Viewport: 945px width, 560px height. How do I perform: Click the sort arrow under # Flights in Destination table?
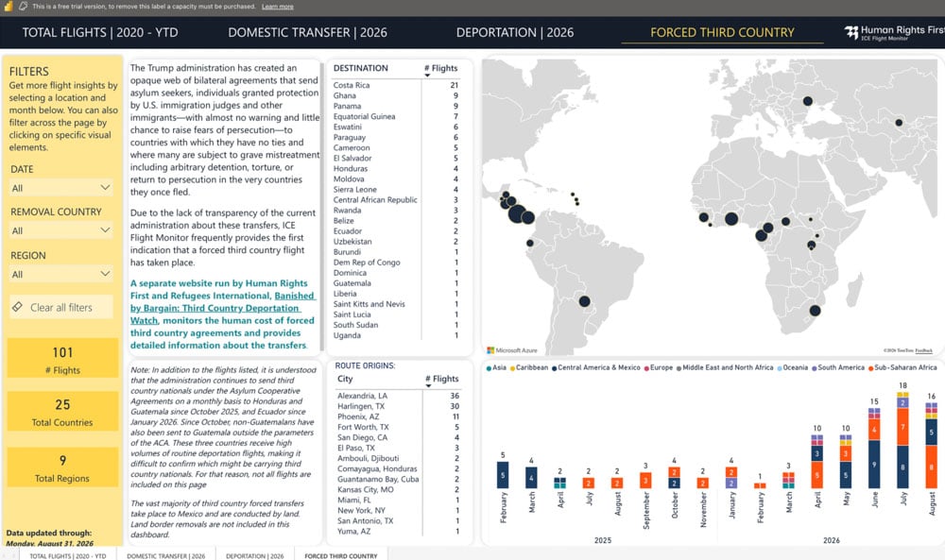427,76
